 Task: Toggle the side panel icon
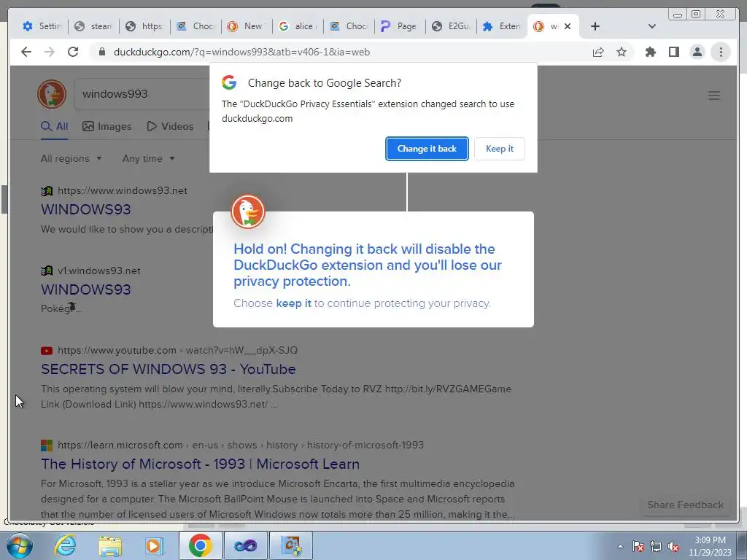point(673,52)
